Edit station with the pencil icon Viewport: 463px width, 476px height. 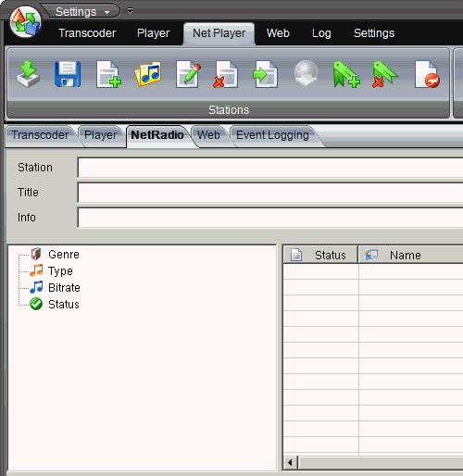(x=188, y=74)
